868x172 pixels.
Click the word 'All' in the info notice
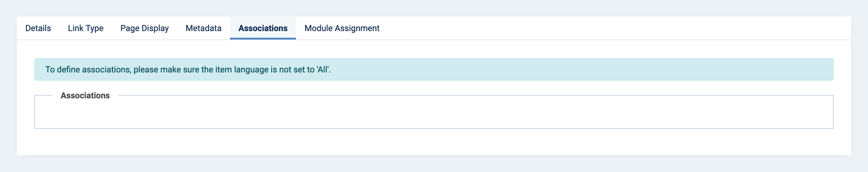pyautogui.click(x=322, y=70)
